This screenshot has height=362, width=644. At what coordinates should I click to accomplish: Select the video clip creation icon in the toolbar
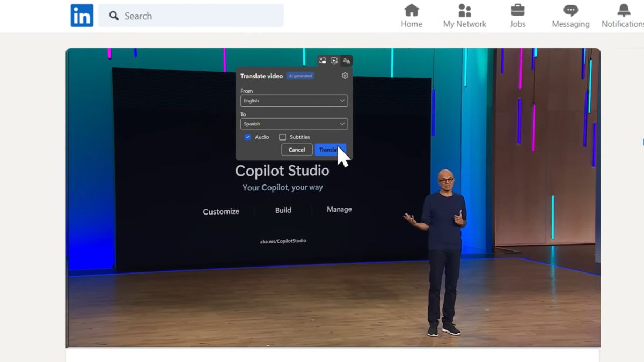tap(334, 60)
